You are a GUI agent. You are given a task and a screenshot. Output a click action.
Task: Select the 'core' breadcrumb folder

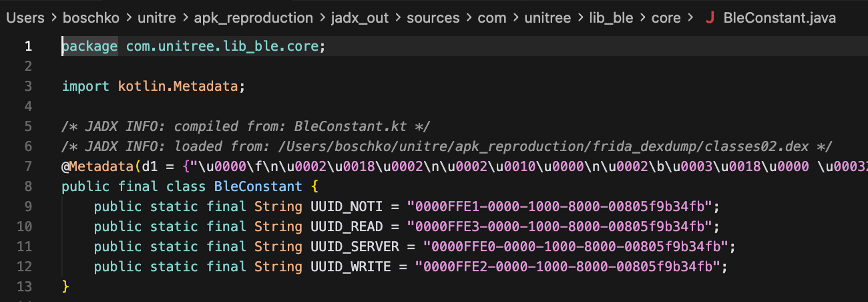pos(666,18)
